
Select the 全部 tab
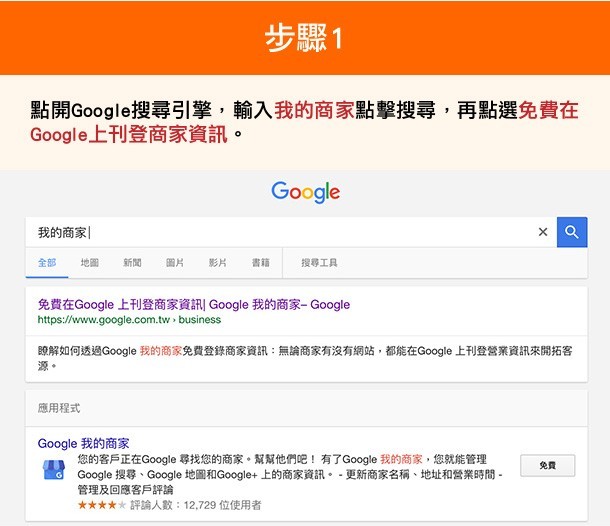tap(47, 263)
